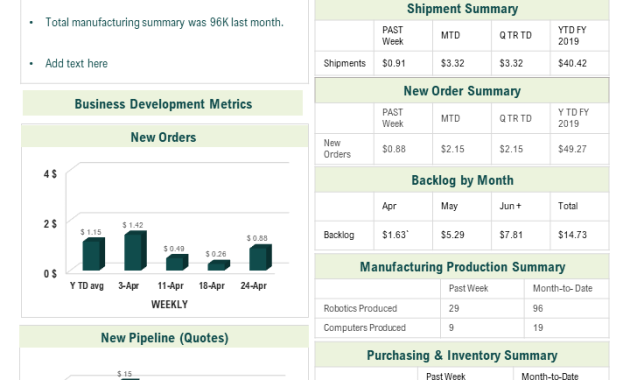Viewport: 630px width, 380px height.
Task: Select the 3-Apr bar in the chart
Action: pos(135,251)
